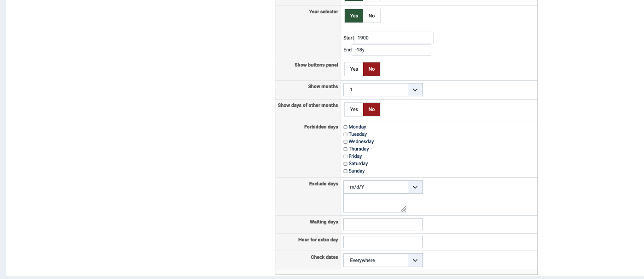Viewport: 644px width, 279px height.
Task: Choose Yes for Show days of other months
Action: tap(353, 110)
